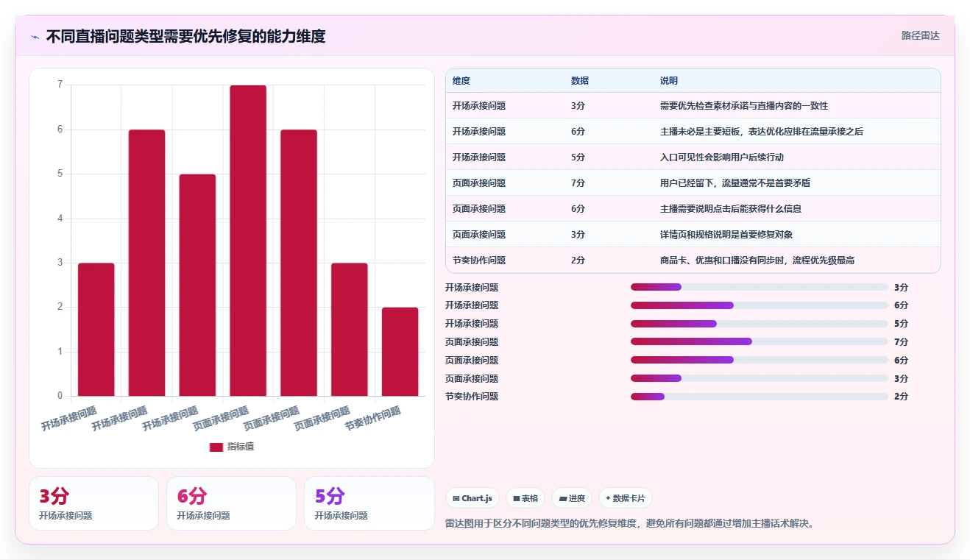970x560 pixels.
Task: Click the y-axis tick label 4
Action: 60,219
